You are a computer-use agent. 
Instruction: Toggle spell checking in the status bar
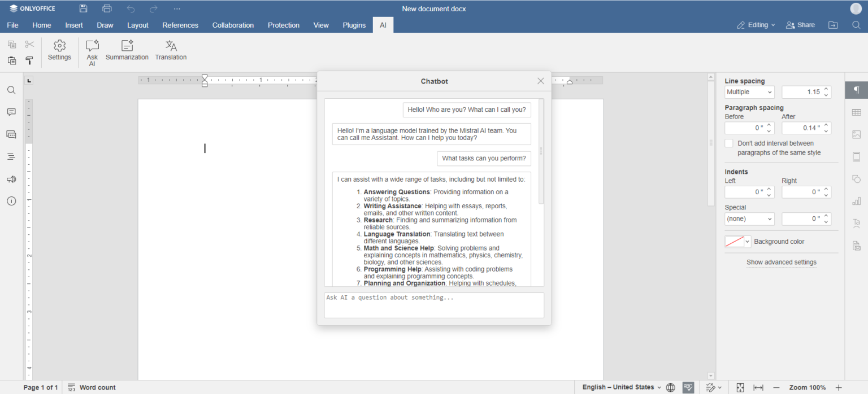pyautogui.click(x=688, y=388)
